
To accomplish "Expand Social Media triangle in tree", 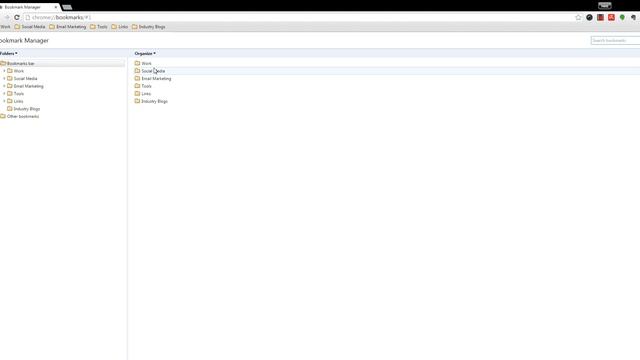I will click(x=4, y=78).
